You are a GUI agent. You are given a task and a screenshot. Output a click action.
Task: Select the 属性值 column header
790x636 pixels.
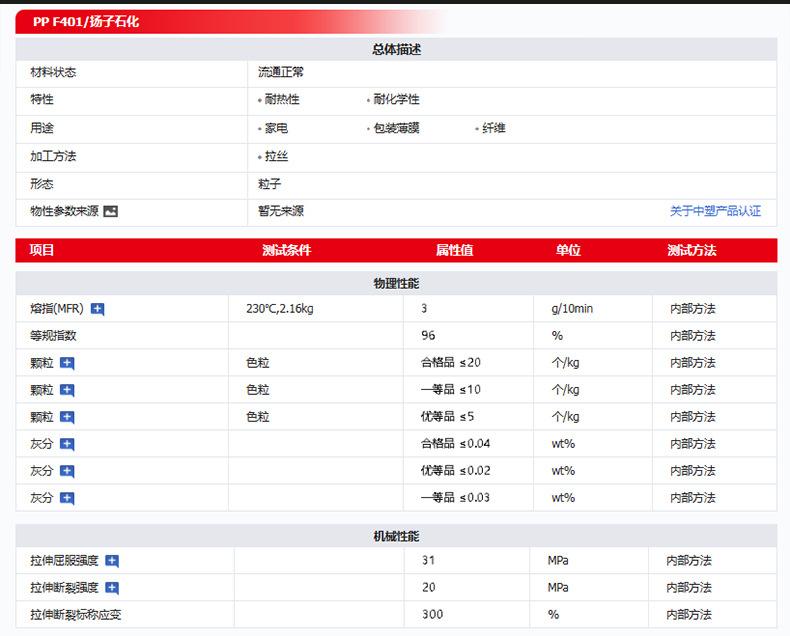[x=454, y=250]
